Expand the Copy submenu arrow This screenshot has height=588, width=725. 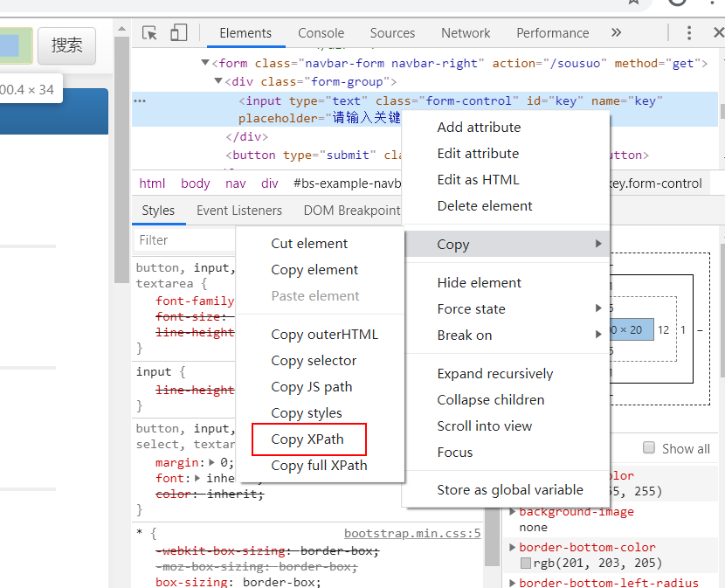coord(598,244)
